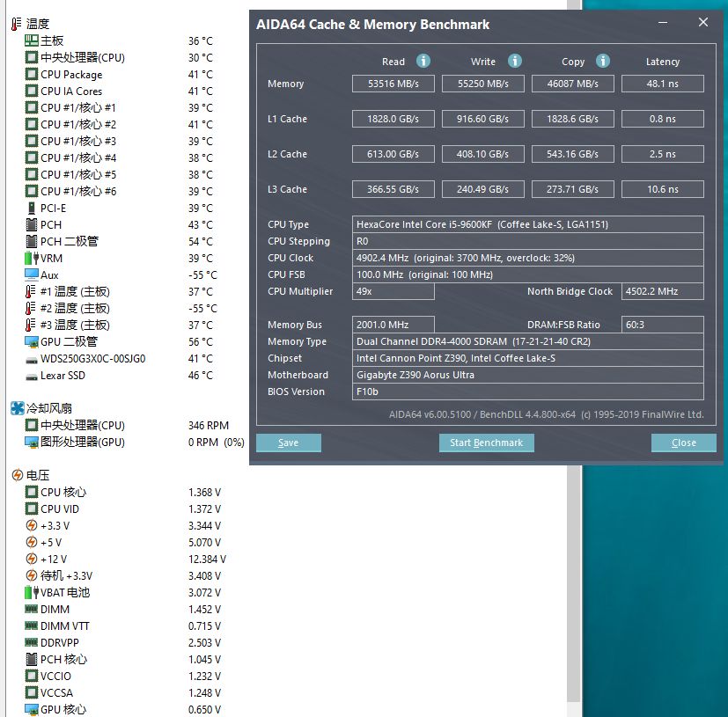This screenshot has height=717, width=728.
Task: Click the info icon next to Read
Action: (423, 61)
